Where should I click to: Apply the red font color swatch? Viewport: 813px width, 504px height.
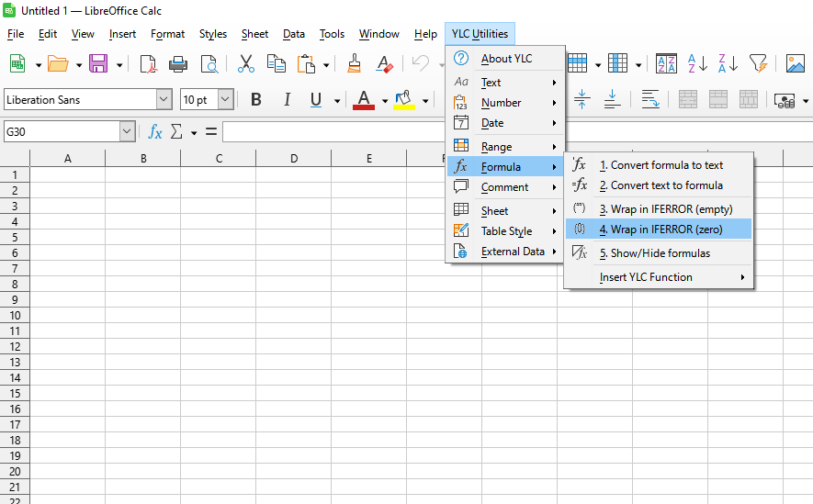pyautogui.click(x=364, y=100)
